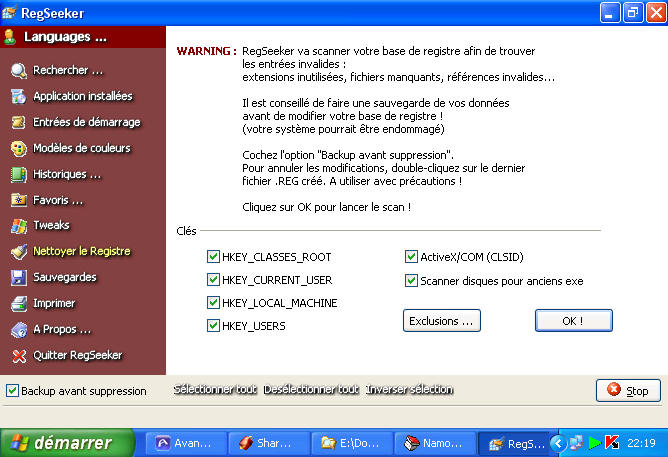668x457 pixels.
Task: Select Application installées menu entry
Action: pyautogui.click(x=83, y=96)
